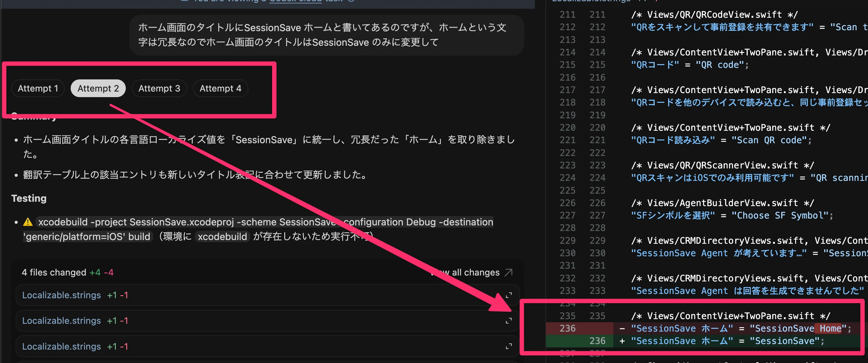Click the ContentView+TwoPane.swift comment on line 235
868x363 pixels.
730,316
